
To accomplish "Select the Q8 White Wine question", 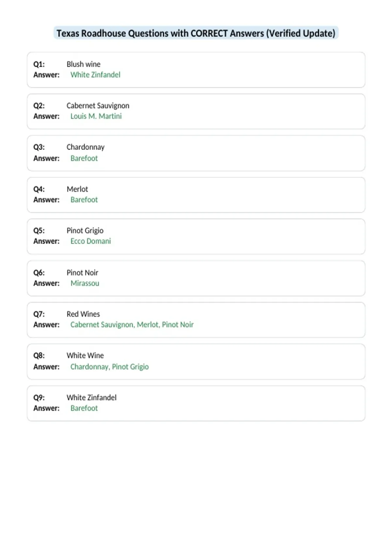I will 85,356.
